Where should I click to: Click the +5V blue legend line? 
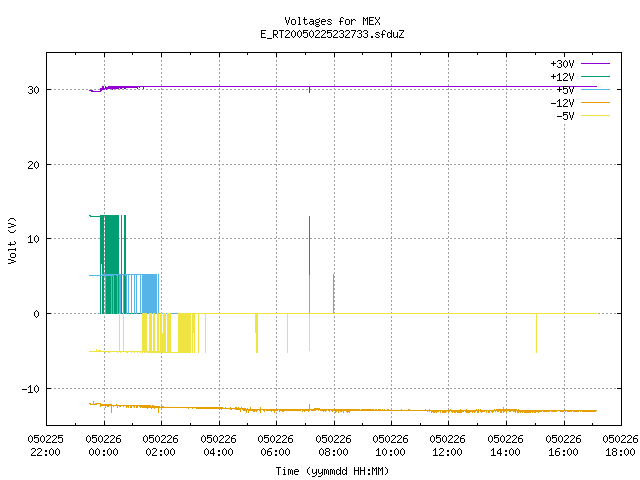[595, 89]
